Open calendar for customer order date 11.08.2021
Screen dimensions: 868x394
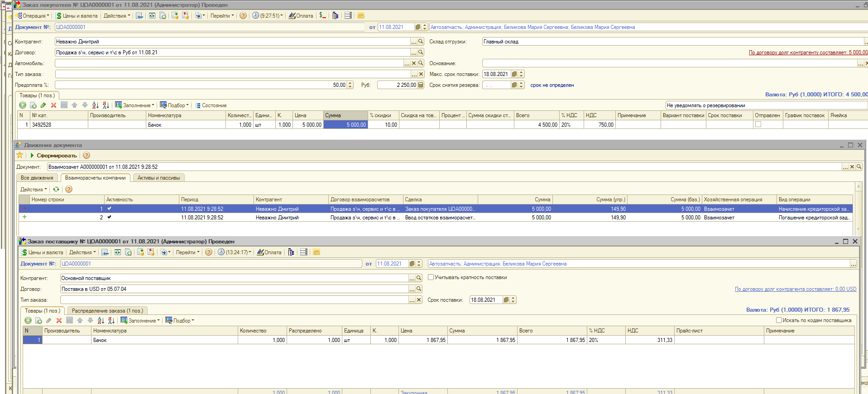tap(418, 27)
